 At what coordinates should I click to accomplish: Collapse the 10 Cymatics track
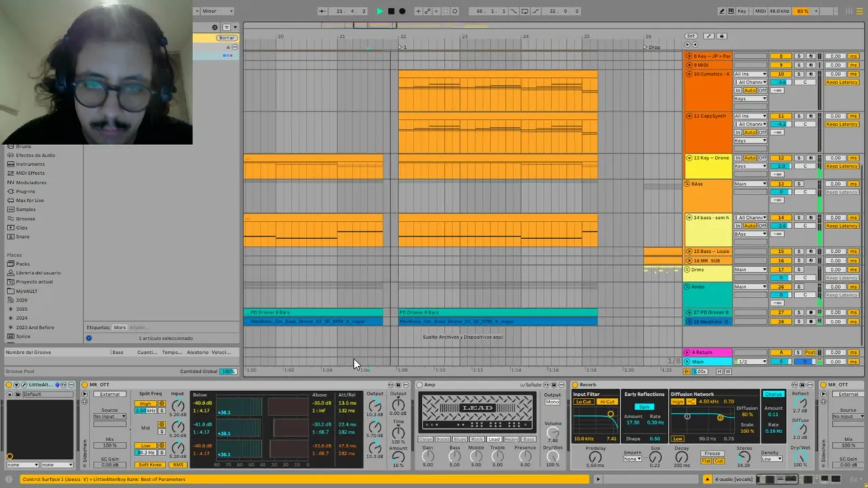pyautogui.click(x=689, y=74)
